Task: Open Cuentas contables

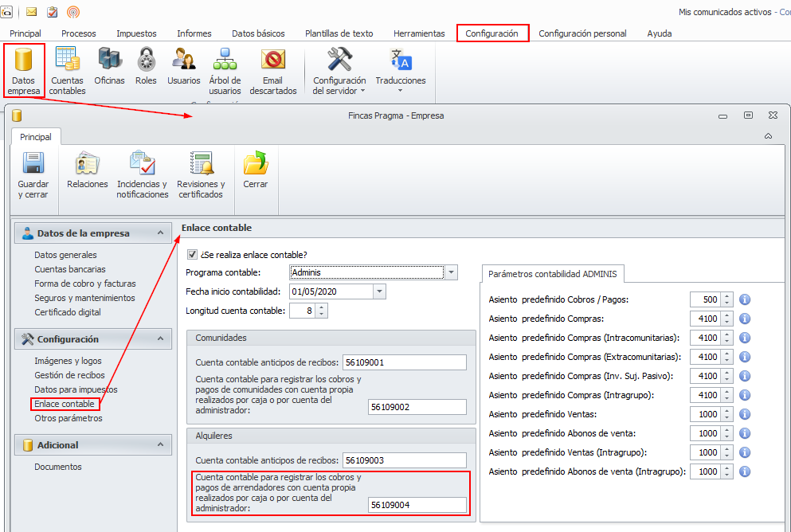Action: click(x=67, y=71)
